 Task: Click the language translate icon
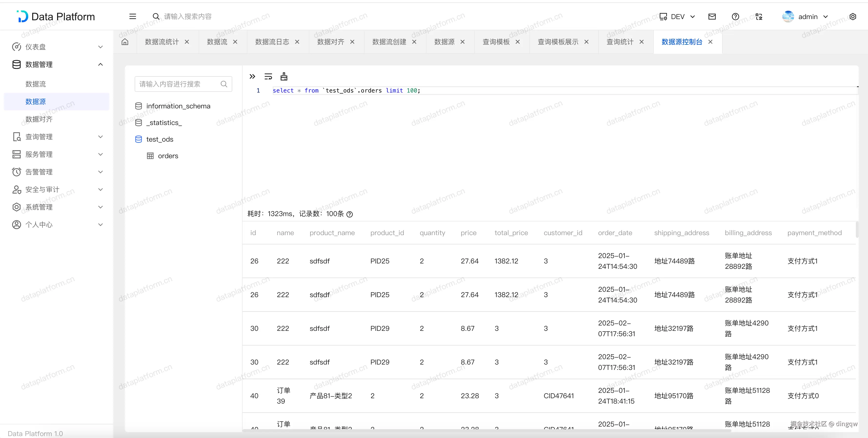(759, 17)
